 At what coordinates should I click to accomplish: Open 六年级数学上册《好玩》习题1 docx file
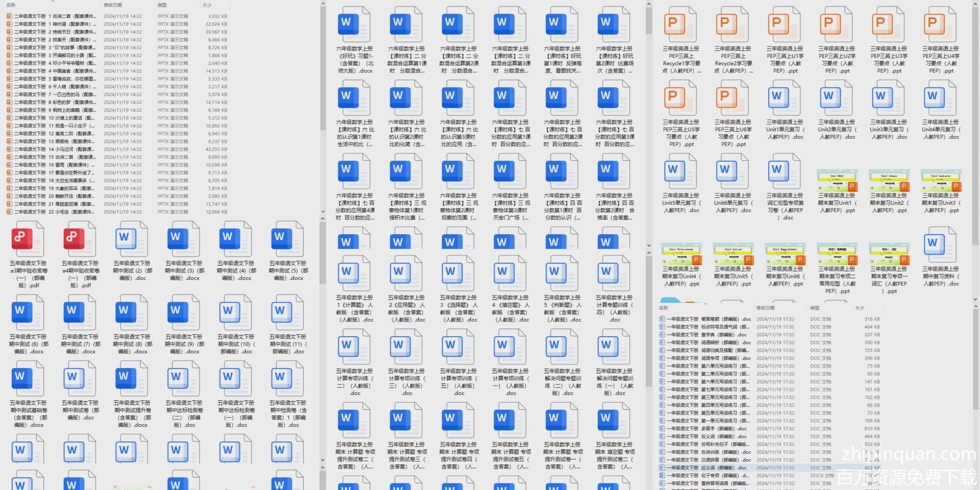pyautogui.click(x=354, y=24)
